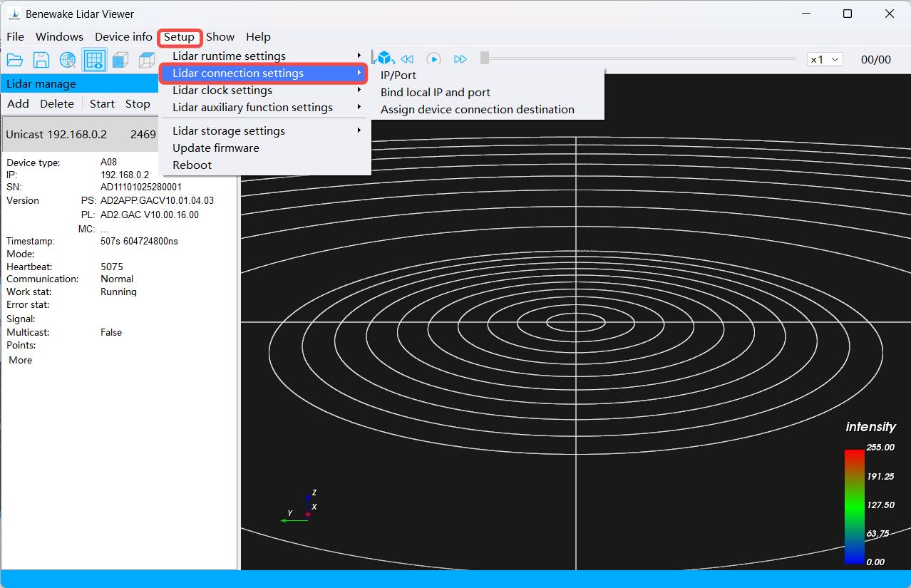Screen dimensions: 911x588
Task: Click the blue shaded cube view icon
Action: [x=120, y=61]
